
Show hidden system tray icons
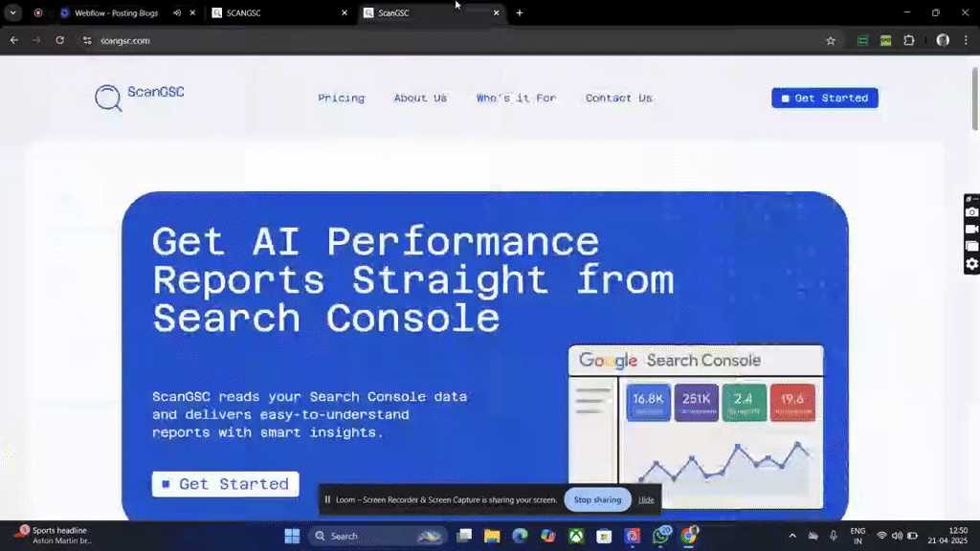[x=792, y=536]
